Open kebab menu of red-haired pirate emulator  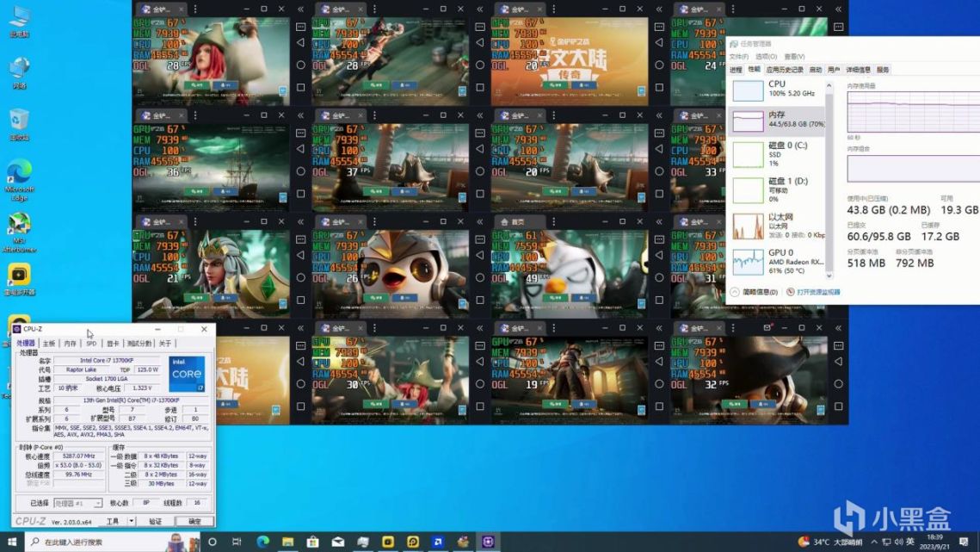coord(195,9)
